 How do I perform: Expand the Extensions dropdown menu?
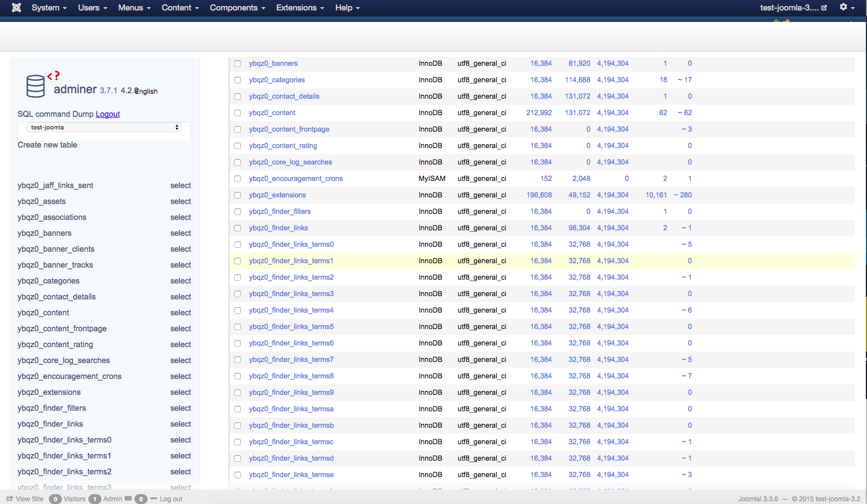coord(300,8)
